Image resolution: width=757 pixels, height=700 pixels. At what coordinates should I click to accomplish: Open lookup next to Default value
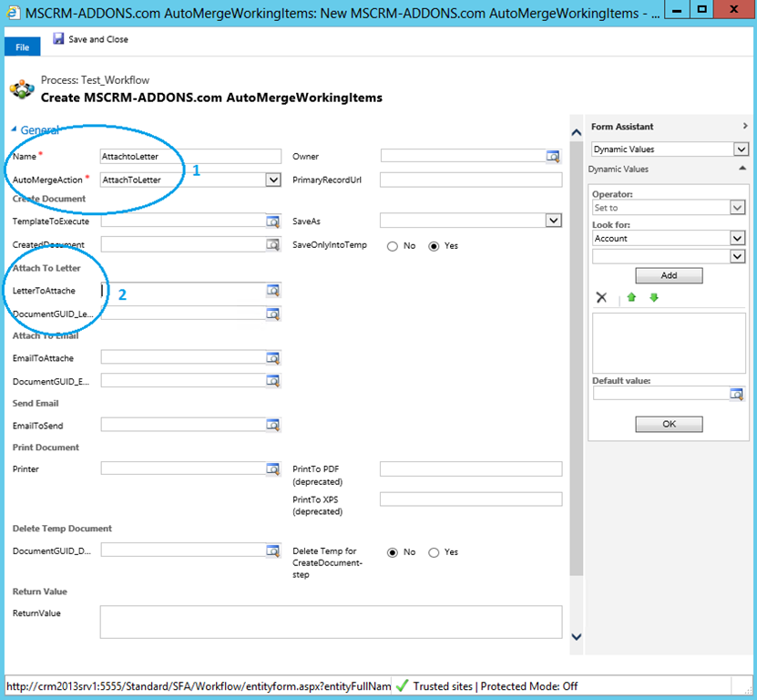point(736,394)
